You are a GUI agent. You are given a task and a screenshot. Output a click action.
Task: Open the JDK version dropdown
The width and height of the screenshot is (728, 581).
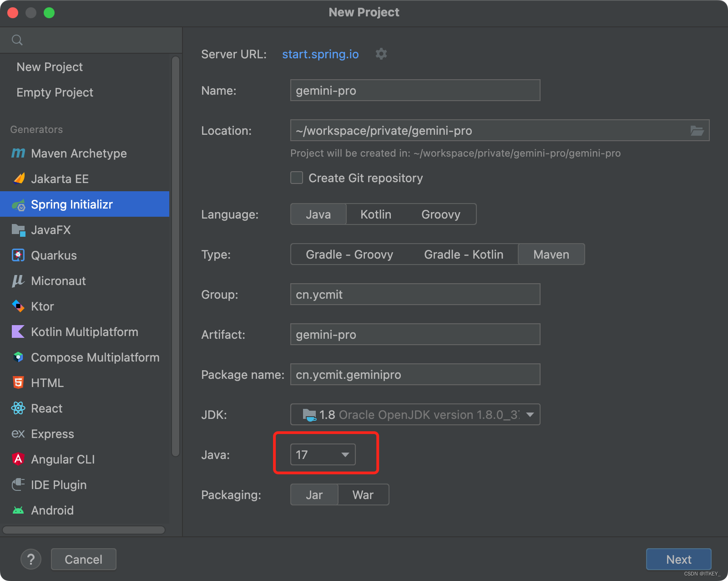tap(415, 414)
